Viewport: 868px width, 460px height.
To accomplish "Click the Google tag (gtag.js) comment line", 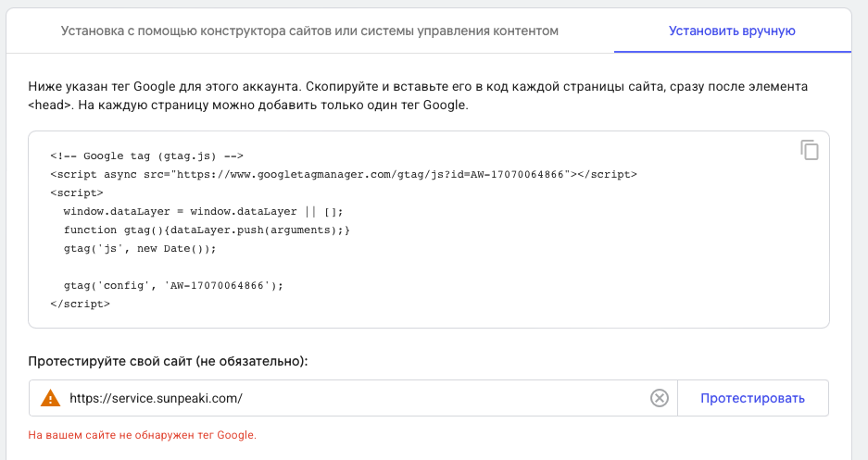I will (146, 155).
